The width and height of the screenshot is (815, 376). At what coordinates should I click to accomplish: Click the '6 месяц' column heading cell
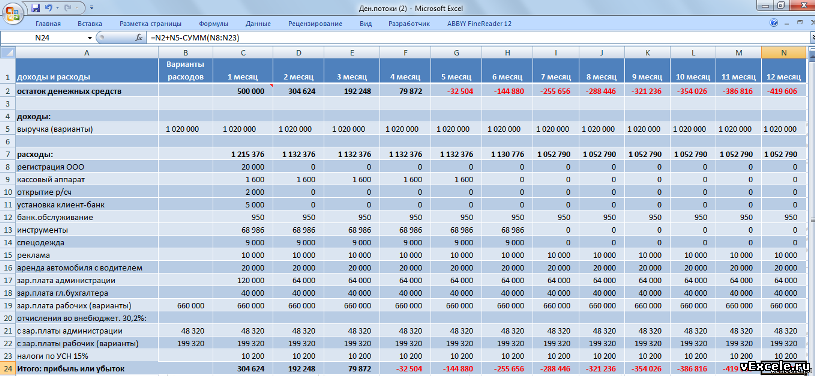507,71
